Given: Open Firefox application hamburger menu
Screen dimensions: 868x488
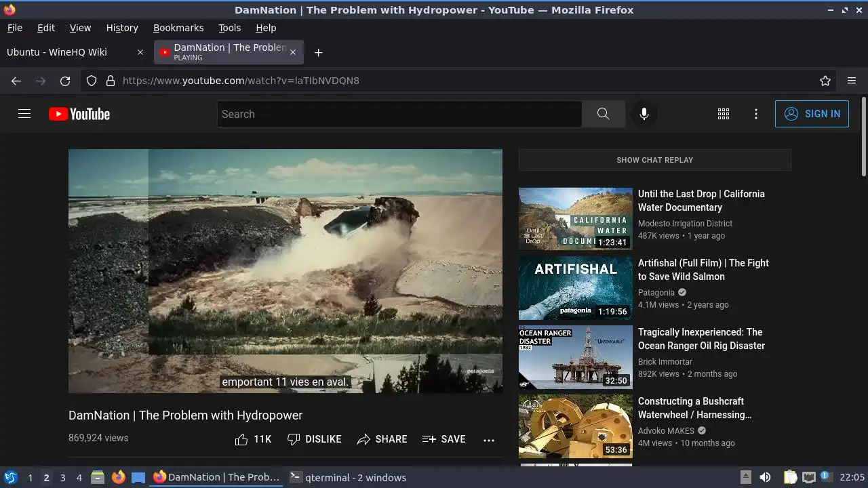Looking at the screenshot, I should (x=852, y=81).
